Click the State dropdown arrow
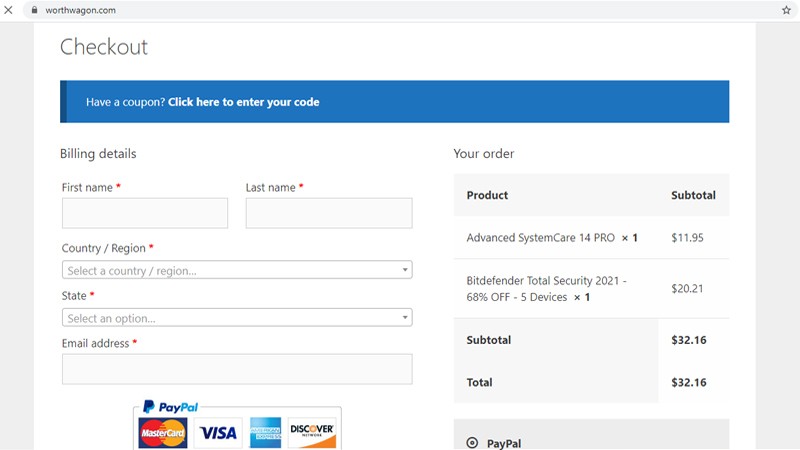The width and height of the screenshot is (800, 450). 405,318
